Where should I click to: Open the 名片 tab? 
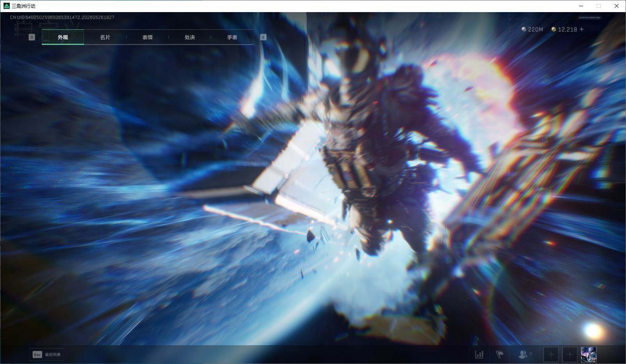click(x=105, y=37)
